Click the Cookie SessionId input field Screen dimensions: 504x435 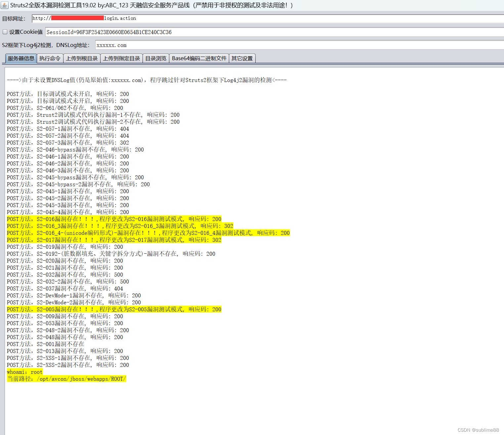click(x=274, y=32)
